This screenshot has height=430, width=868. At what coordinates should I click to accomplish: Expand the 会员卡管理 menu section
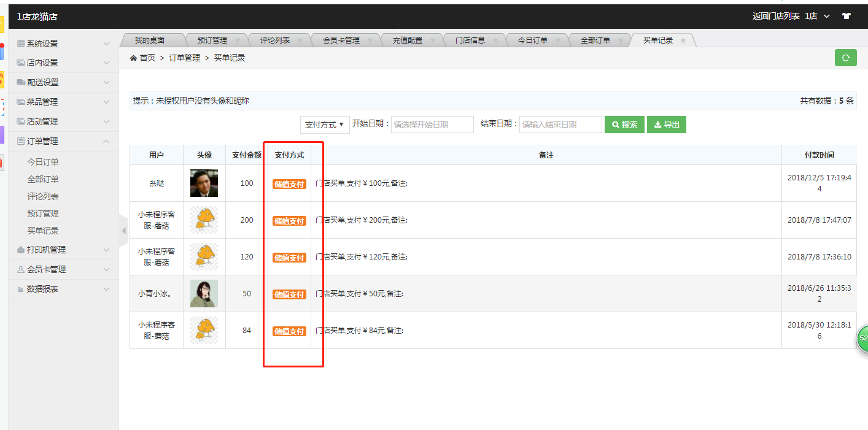coord(63,269)
